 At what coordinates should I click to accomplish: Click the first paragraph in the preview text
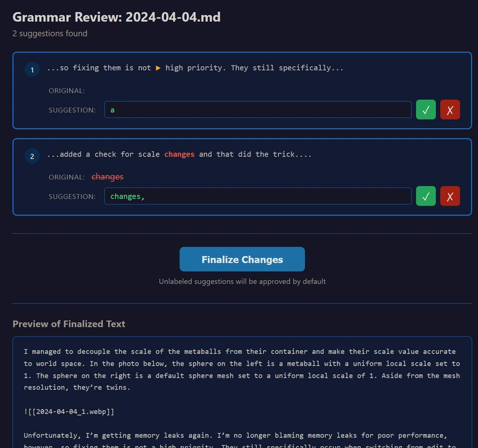[241, 370]
